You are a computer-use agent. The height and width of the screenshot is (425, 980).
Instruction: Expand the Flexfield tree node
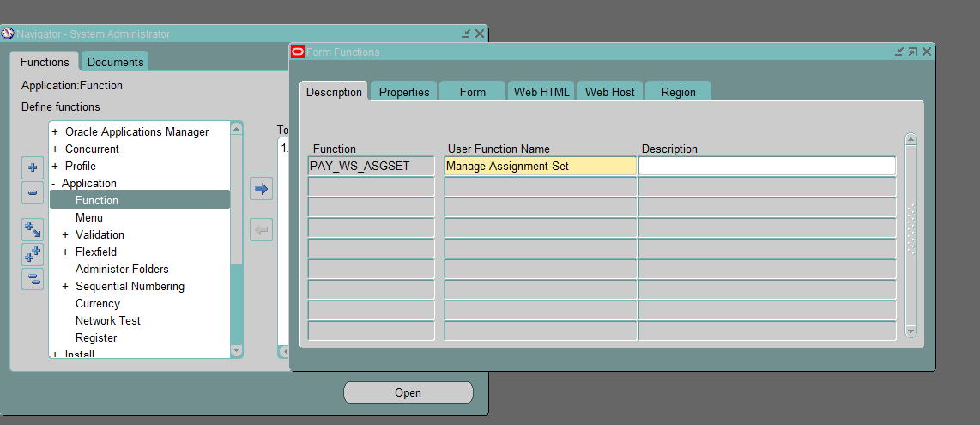pyautogui.click(x=65, y=252)
